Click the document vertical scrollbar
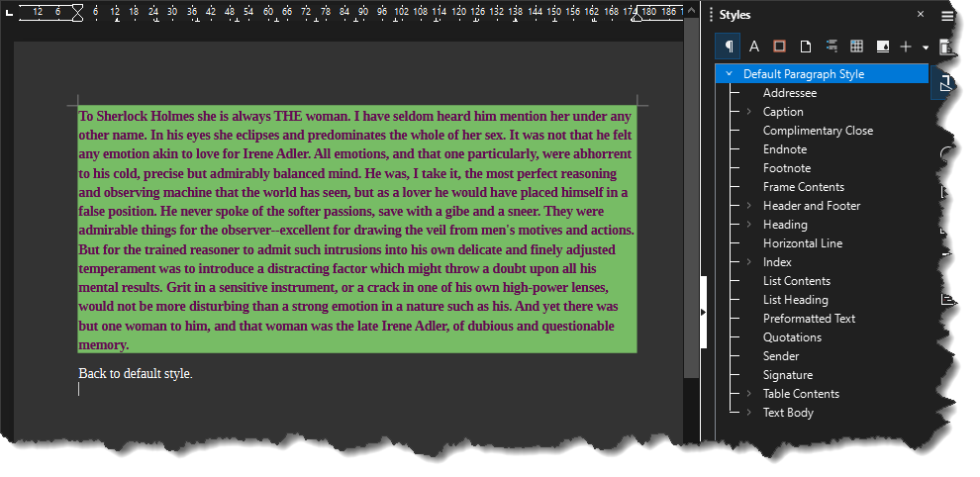 point(691,197)
